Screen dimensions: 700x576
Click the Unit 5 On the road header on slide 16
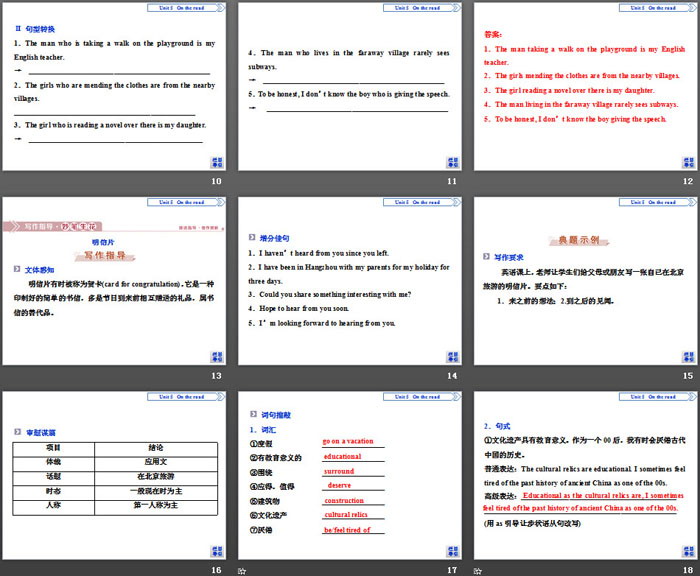(186, 397)
